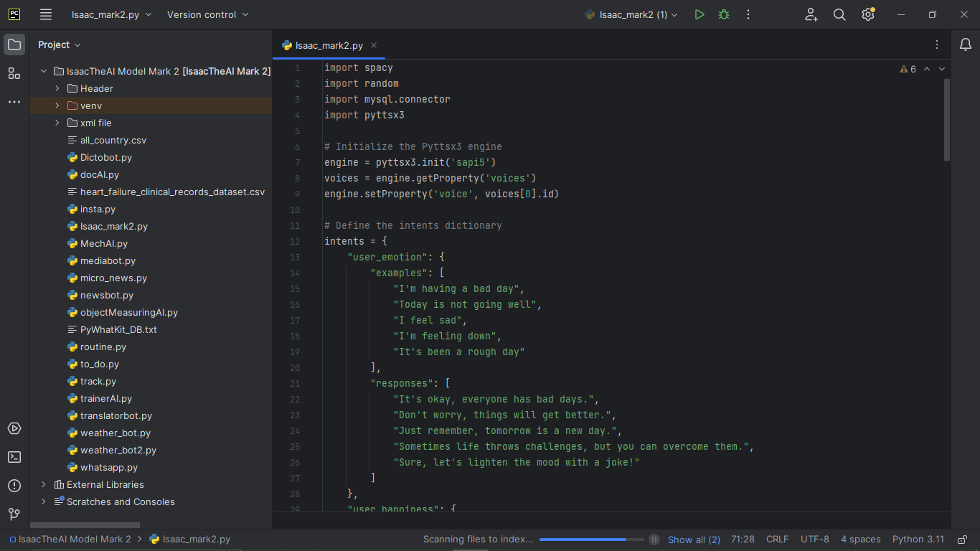Expand Scratches and Consoles node
The image size is (980, 551).
[x=44, y=501]
